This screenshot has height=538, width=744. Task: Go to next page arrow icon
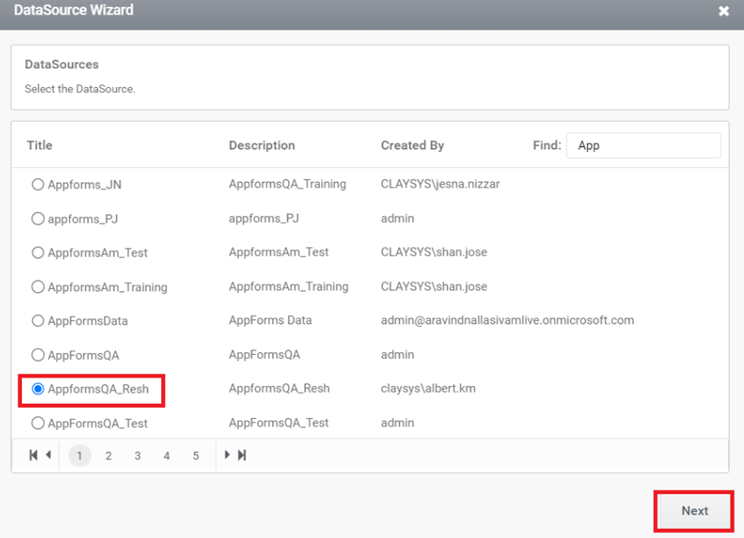click(x=227, y=455)
